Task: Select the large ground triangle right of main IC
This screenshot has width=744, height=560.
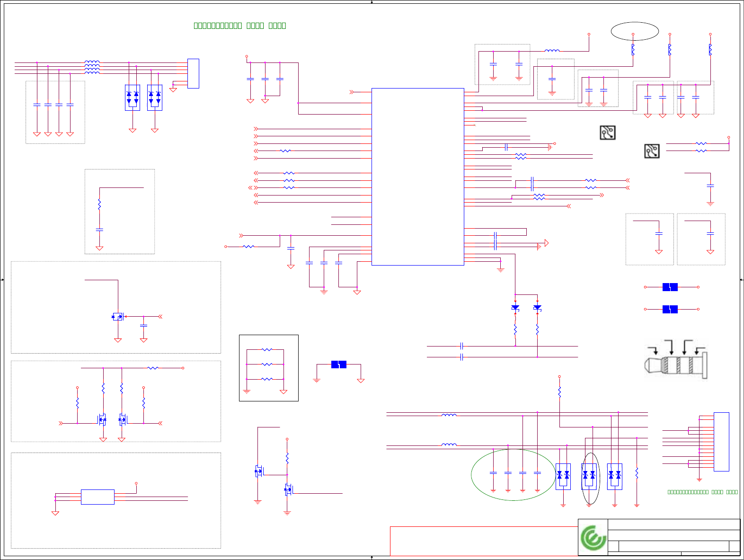Action: pyautogui.click(x=547, y=243)
